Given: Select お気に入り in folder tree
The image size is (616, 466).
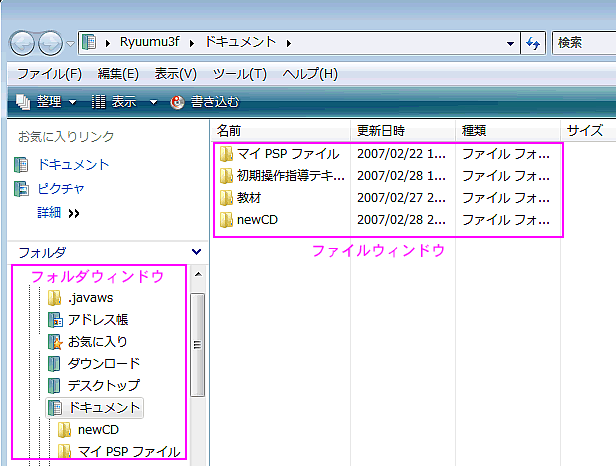Looking at the screenshot, I should 98,342.
